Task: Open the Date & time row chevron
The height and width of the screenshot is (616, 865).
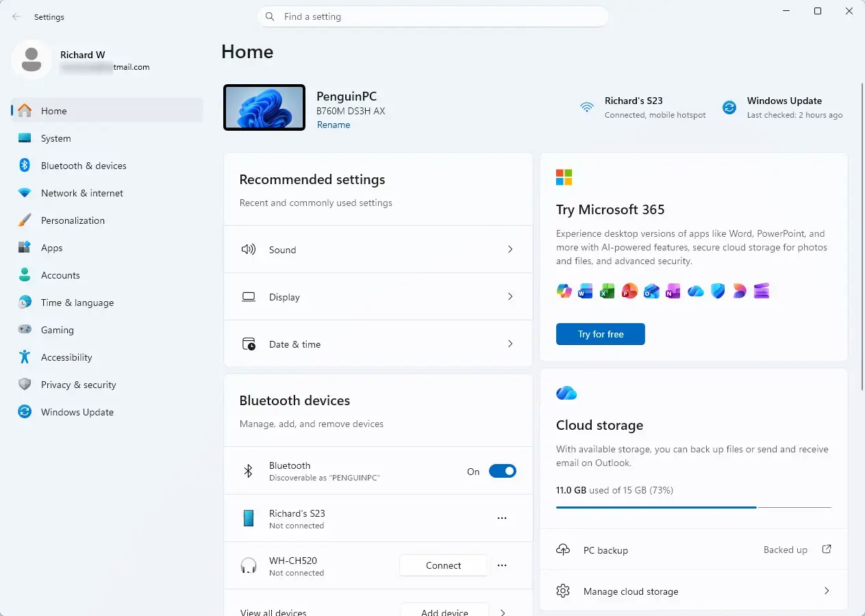Action: point(510,344)
